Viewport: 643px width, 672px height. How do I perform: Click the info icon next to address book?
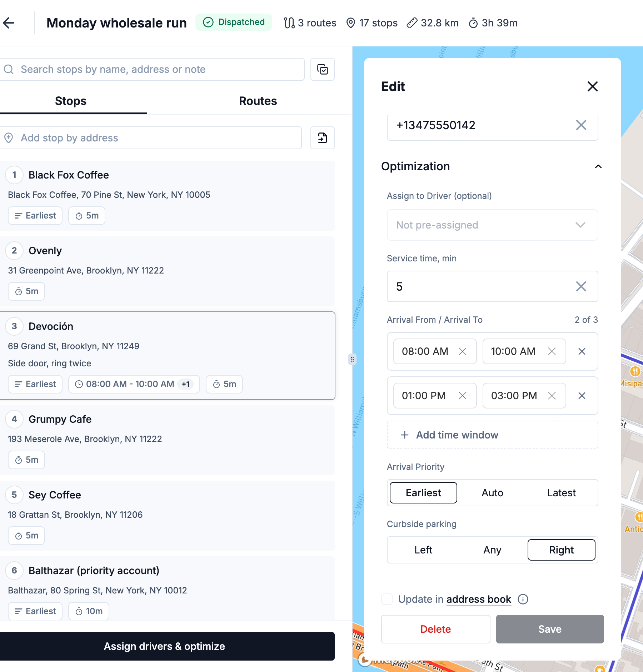(x=523, y=599)
